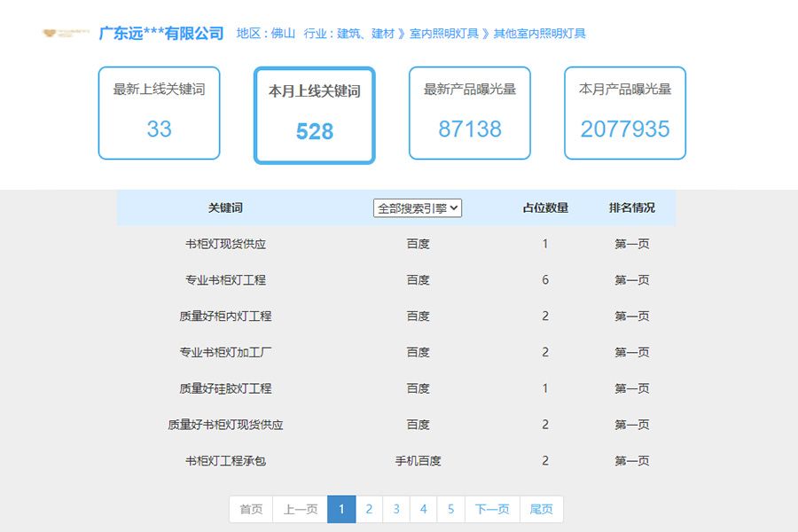The image size is (798, 532).
Task: Jump to '尾页' last page
Action: (x=541, y=509)
